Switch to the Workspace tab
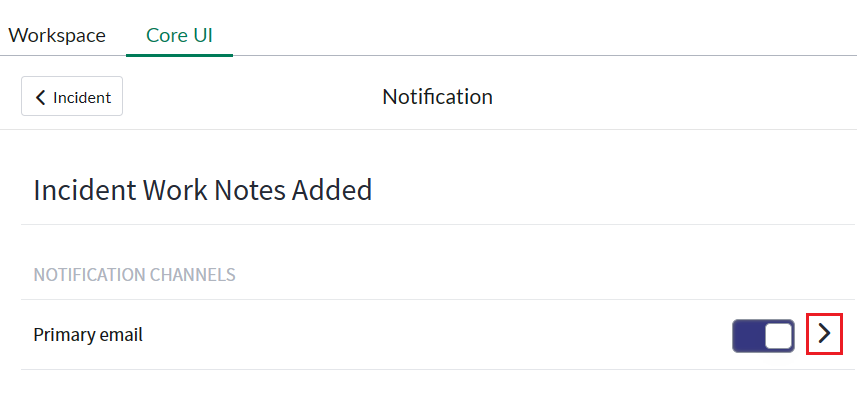This screenshot has width=857, height=411. click(57, 36)
